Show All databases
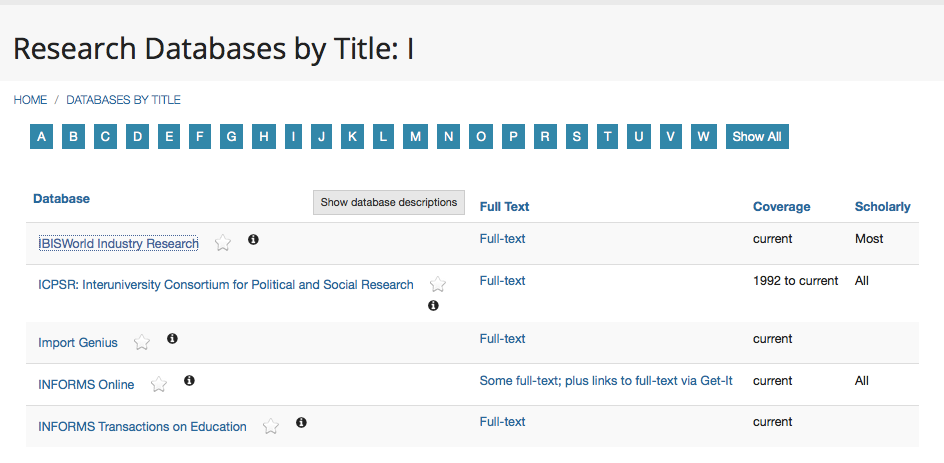 click(757, 137)
